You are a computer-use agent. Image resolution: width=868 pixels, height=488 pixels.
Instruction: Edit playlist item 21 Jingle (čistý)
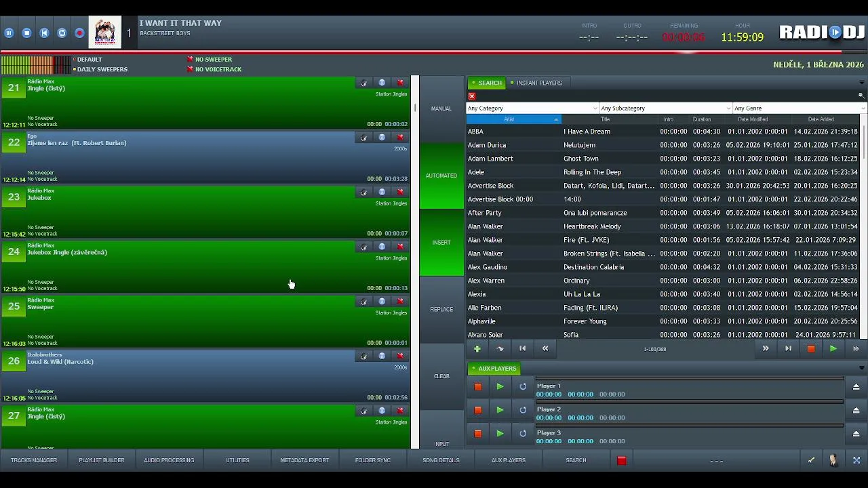point(364,83)
